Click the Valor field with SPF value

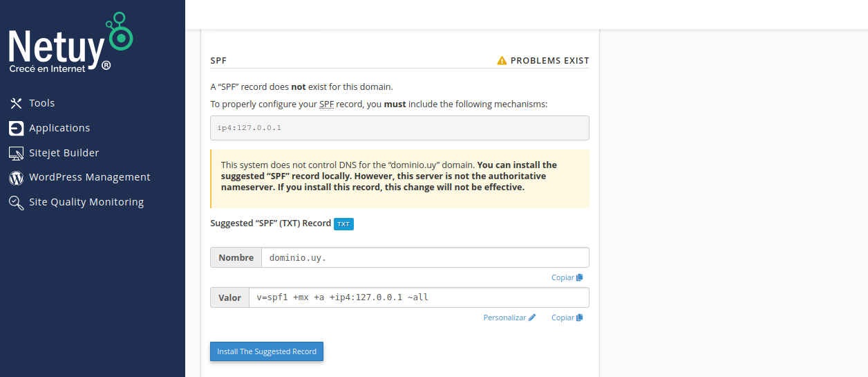coord(418,297)
